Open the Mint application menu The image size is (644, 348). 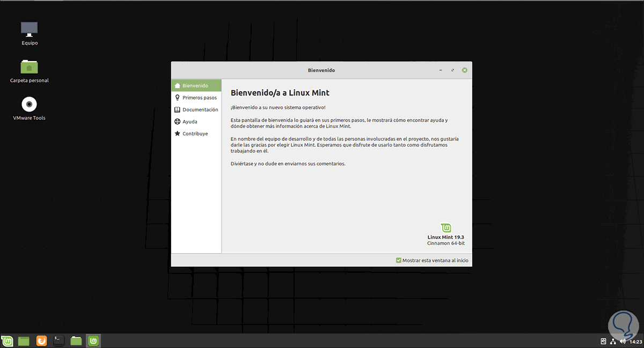[7, 340]
